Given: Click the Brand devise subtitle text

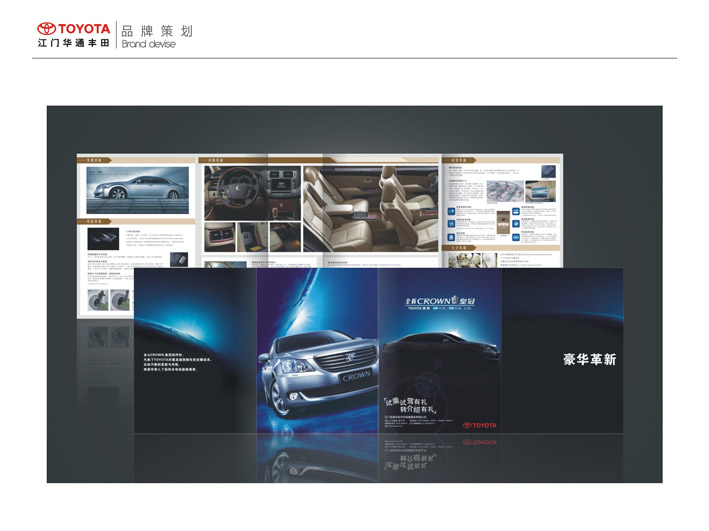Looking at the screenshot, I should coord(148,44).
